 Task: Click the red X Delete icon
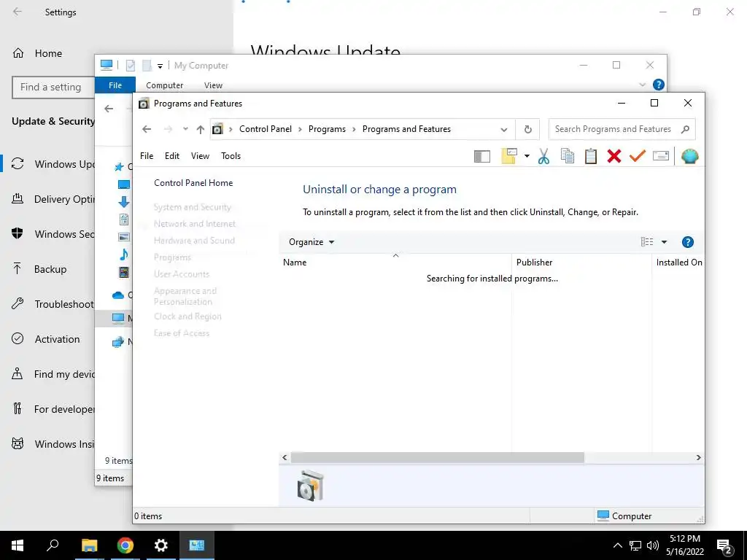point(614,156)
